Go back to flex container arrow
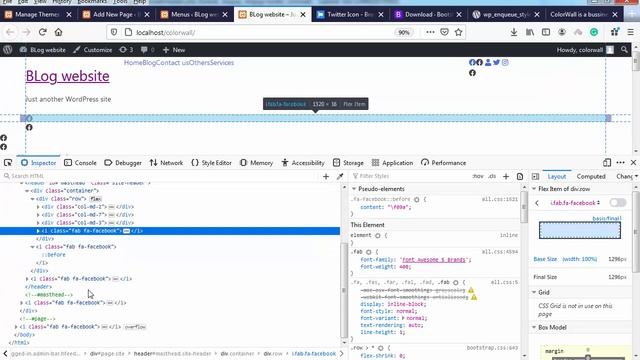 point(537,203)
